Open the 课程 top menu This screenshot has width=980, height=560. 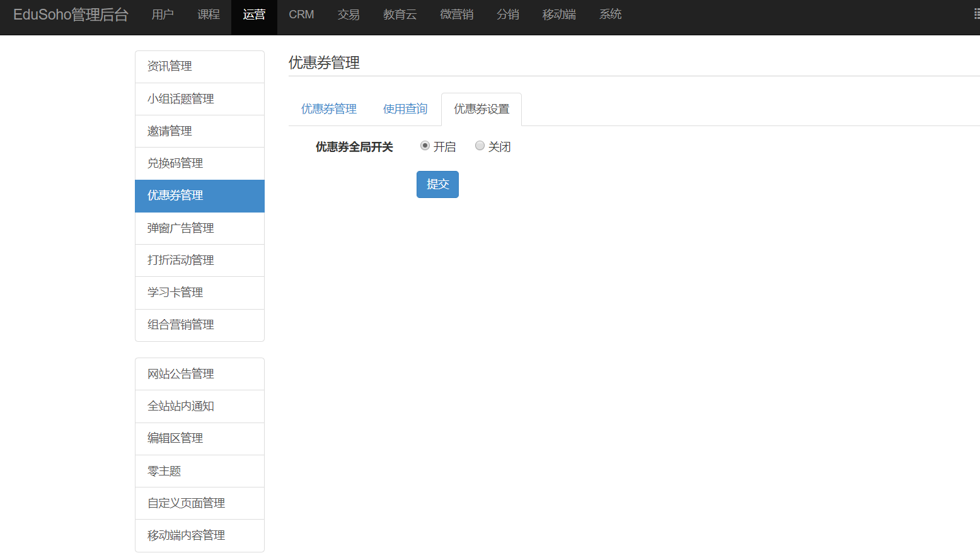tap(209, 15)
